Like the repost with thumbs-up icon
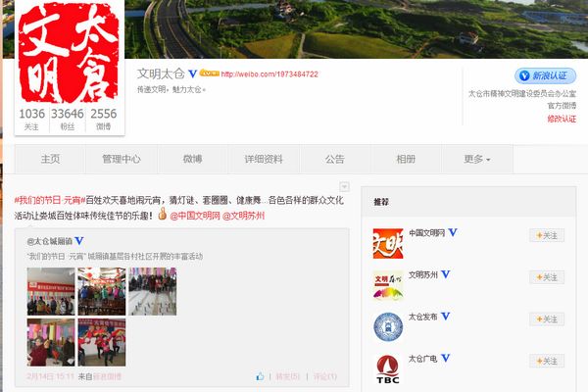The height and width of the screenshot is (392, 588). 260,376
